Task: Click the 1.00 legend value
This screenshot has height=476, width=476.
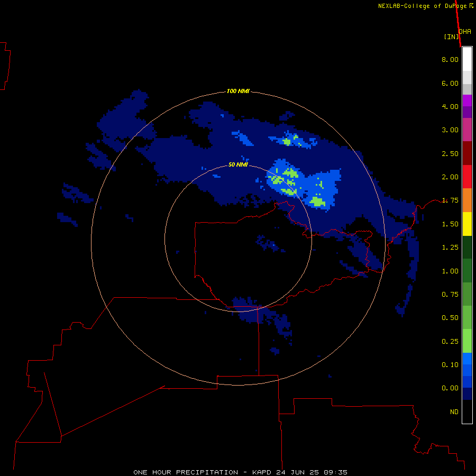Action: coord(450,271)
